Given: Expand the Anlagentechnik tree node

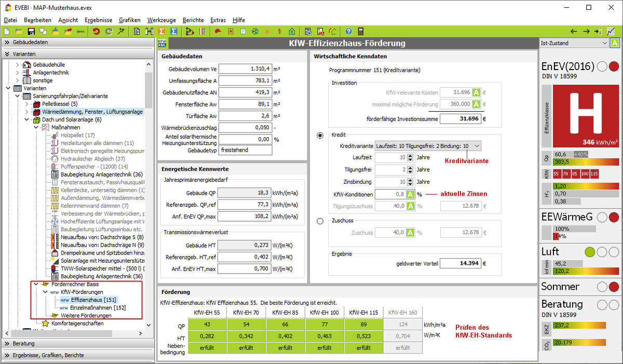Looking at the screenshot, I should [17, 73].
